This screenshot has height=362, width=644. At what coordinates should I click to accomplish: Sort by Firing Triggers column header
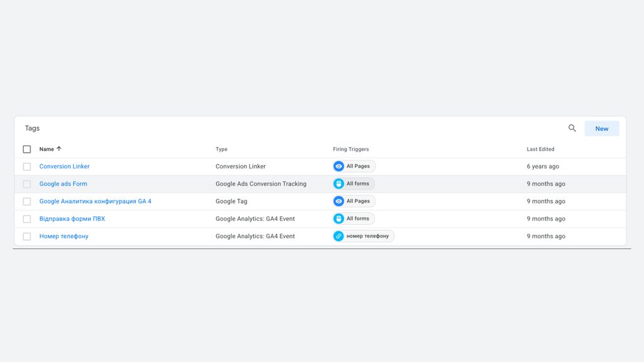pos(351,149)
